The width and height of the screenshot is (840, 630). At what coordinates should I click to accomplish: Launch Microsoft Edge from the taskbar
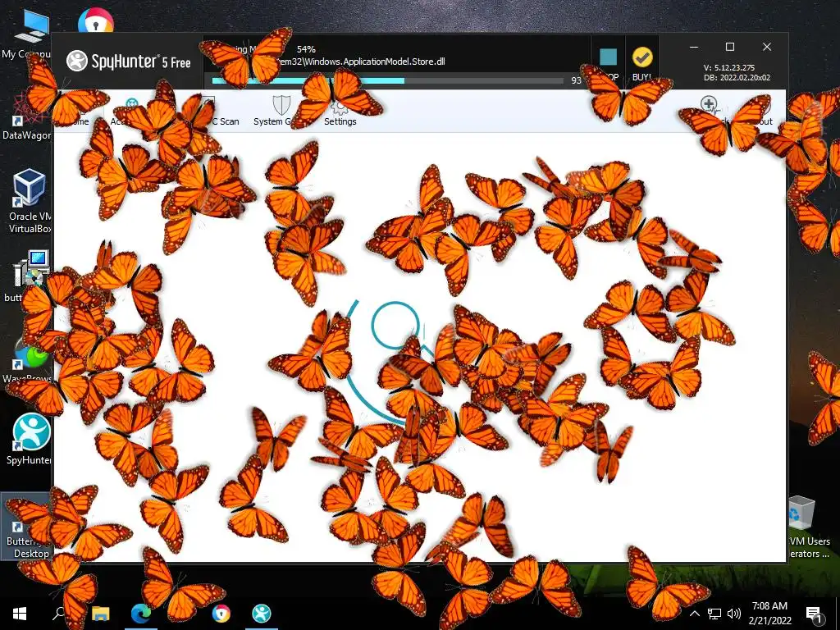(141, 614)
